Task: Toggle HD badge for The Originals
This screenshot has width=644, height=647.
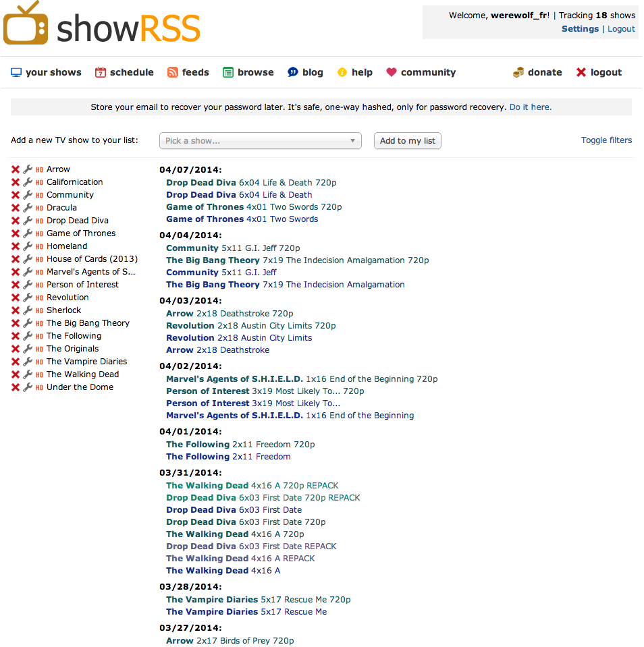Action: (40, 349)
